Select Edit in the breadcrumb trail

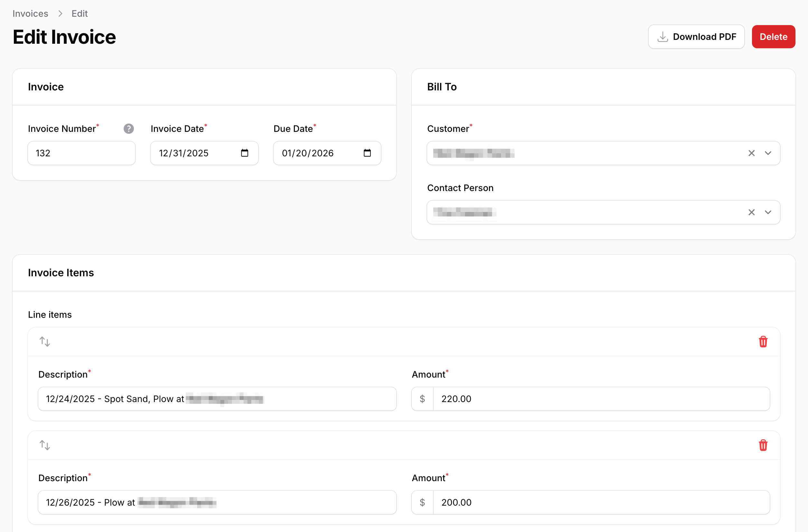(x=79, y=13)
